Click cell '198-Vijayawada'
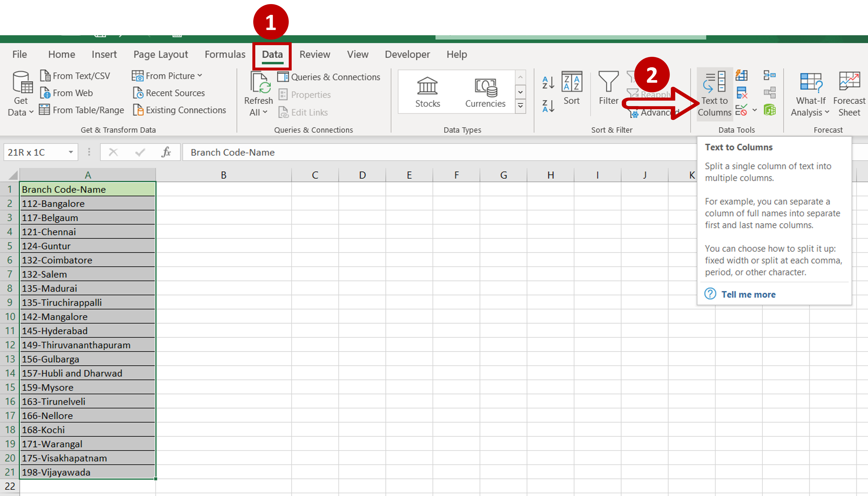This screenshot has width=868, height=496. (88, 472)
